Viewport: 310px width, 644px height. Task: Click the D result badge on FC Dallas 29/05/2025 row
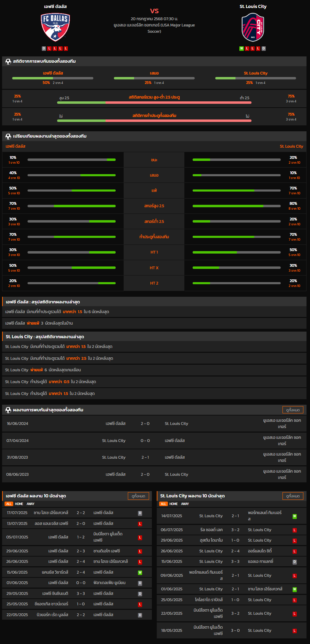coord(140,594)
